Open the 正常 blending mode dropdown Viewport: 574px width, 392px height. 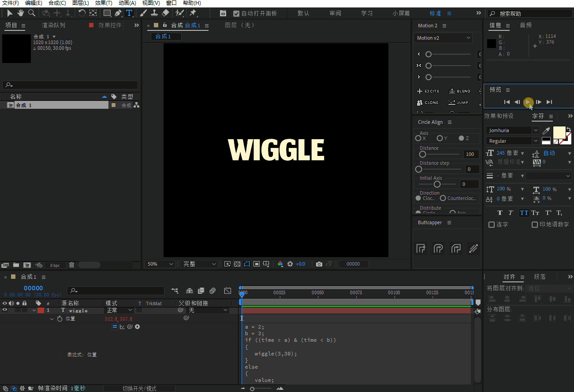point(119,310)
